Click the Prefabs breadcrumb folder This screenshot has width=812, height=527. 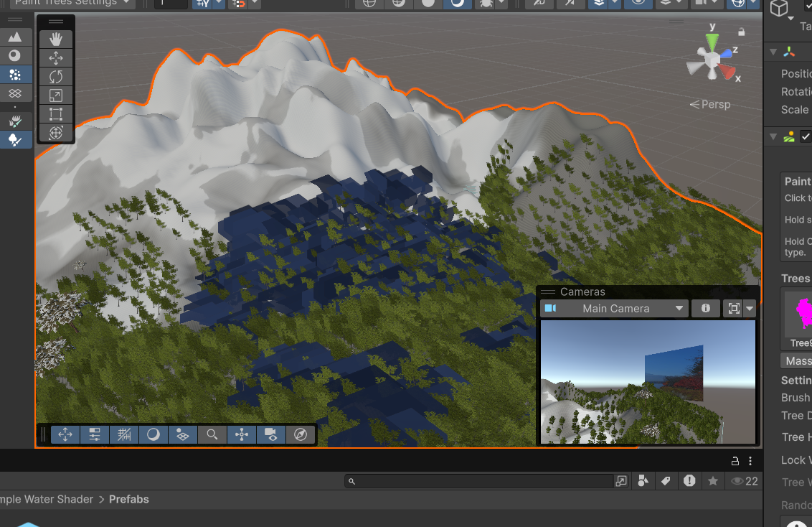tap(129, 499)
